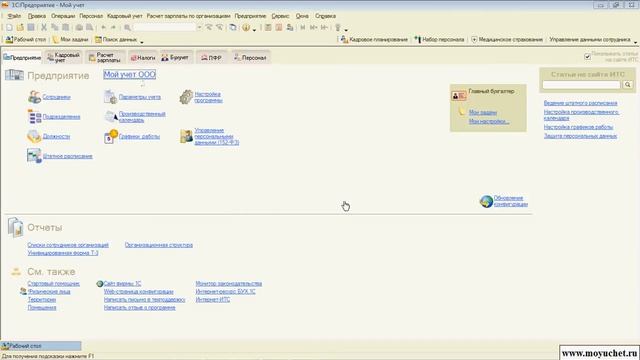This screenshot has width=640, height=360.
Task: Click the Производственный календарь icon
Action: click(x=110, y=117)
